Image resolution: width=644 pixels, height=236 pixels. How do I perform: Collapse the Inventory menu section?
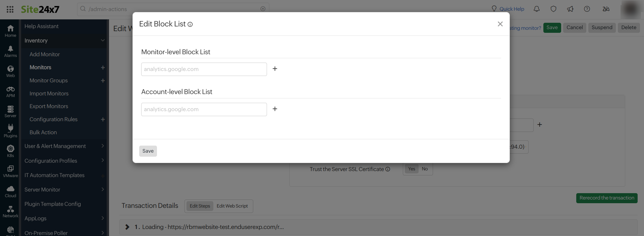(x=103, y=41)
